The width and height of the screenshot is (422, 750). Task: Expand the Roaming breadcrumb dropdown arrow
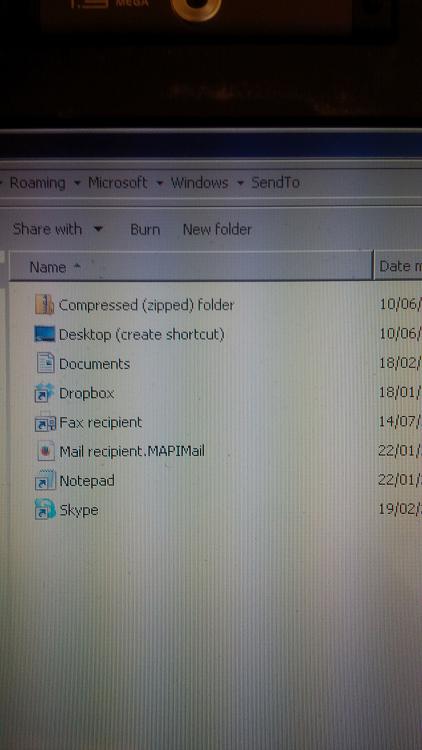click(x=77, y=183)
